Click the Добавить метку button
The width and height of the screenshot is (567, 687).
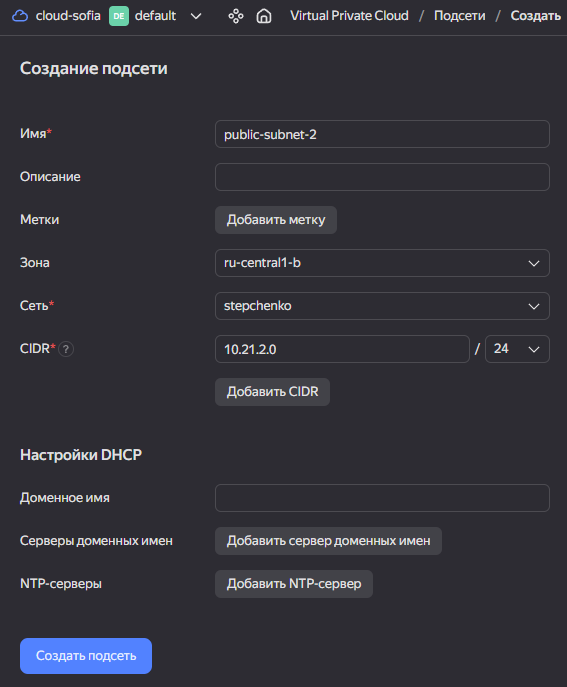[x=276, y=220]
